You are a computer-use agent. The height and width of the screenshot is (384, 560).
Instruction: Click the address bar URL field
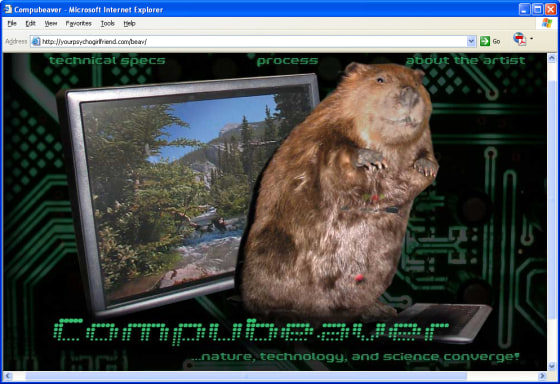tap(253, 41)
